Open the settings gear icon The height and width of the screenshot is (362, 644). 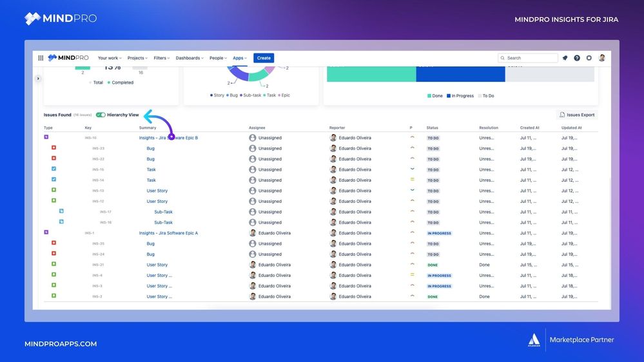click(x=589, y=58)
